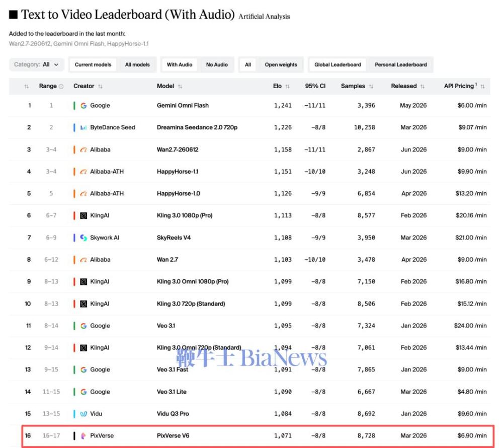This screenshot has width=503, height=448.
Task: Open Dreamina Seedance 2.0 720p model
Action: (197, 127)
